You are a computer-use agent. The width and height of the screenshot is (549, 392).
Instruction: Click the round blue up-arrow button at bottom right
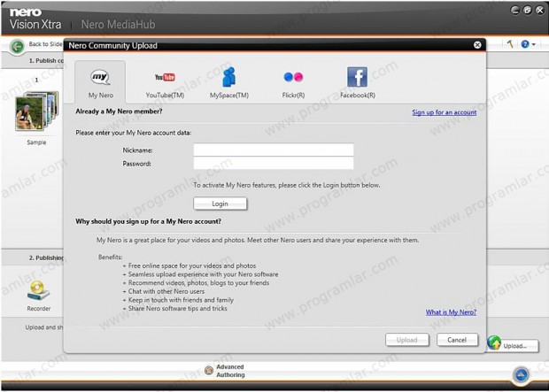[x=521, y=375]
